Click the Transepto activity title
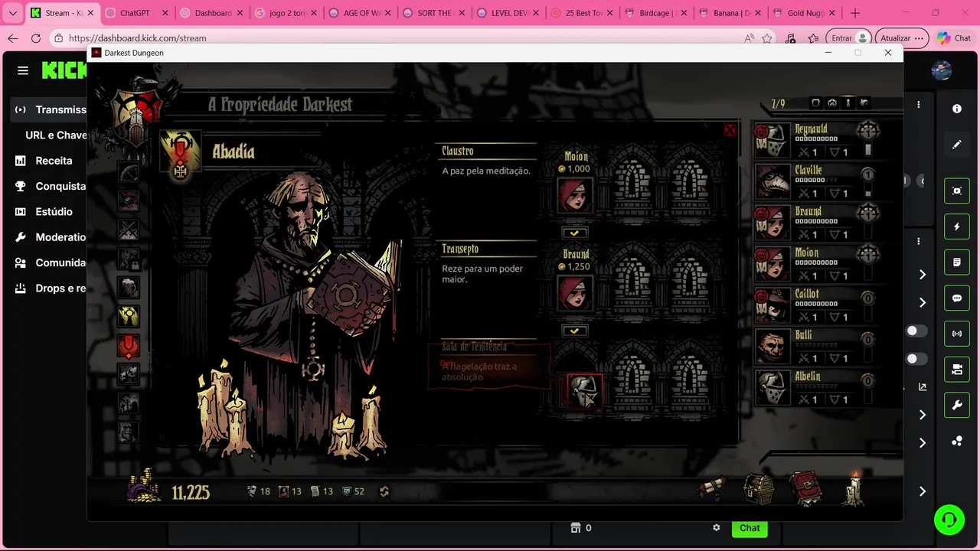 (x=460, y=249)
